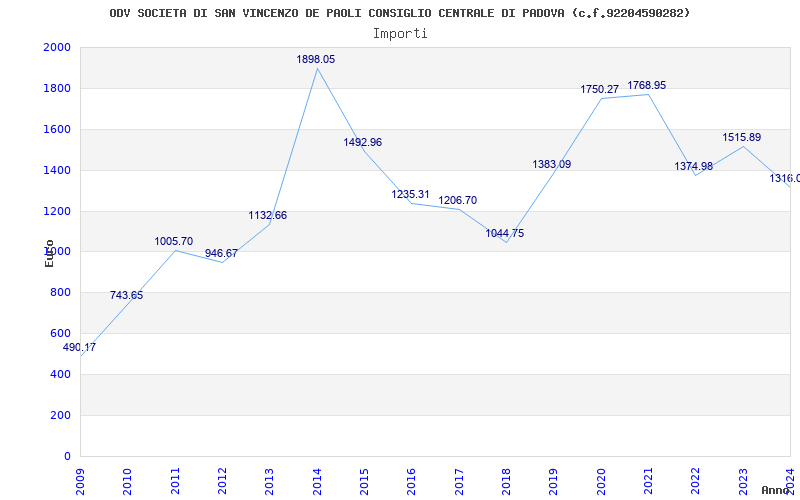Click the data label 1044.75

[505, 233]
